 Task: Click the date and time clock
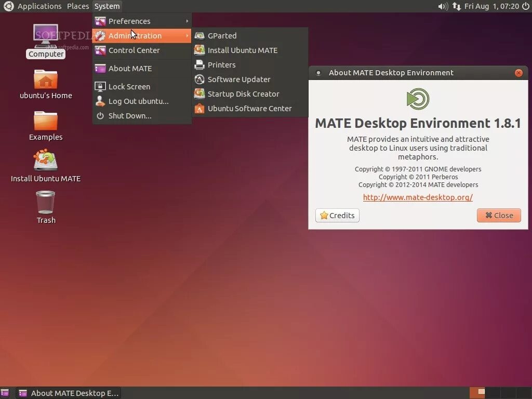(x=491, y=6)
